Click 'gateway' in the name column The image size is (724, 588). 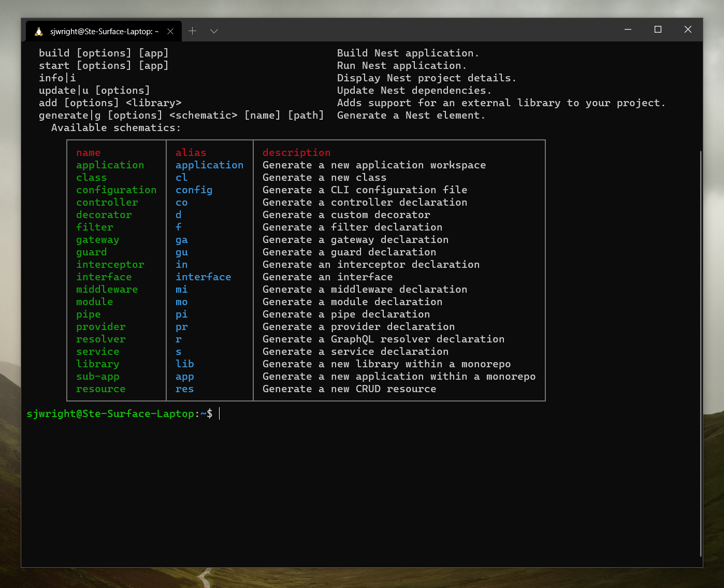pyautogui.click(x=98, y=240)
